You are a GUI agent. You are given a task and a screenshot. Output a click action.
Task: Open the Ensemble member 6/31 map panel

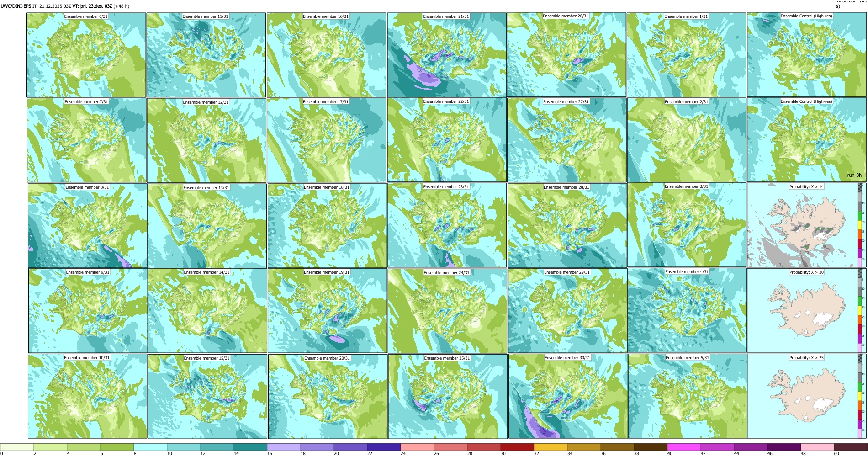[86, 54]
